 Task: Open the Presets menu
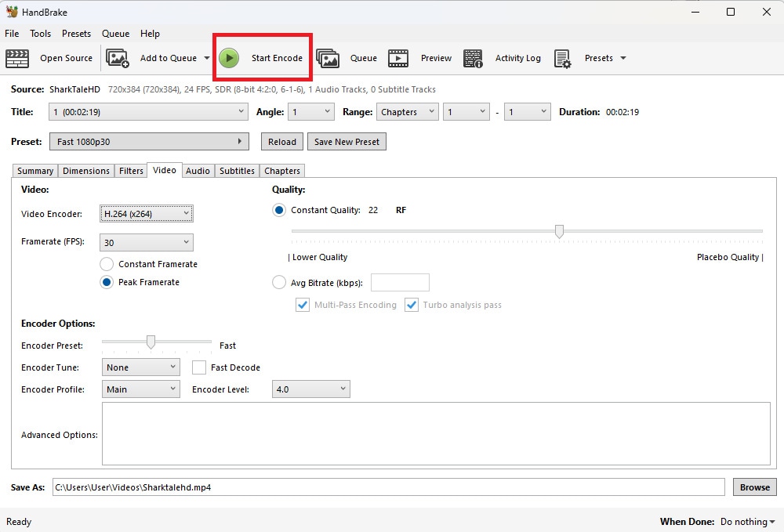coord(77,34)
